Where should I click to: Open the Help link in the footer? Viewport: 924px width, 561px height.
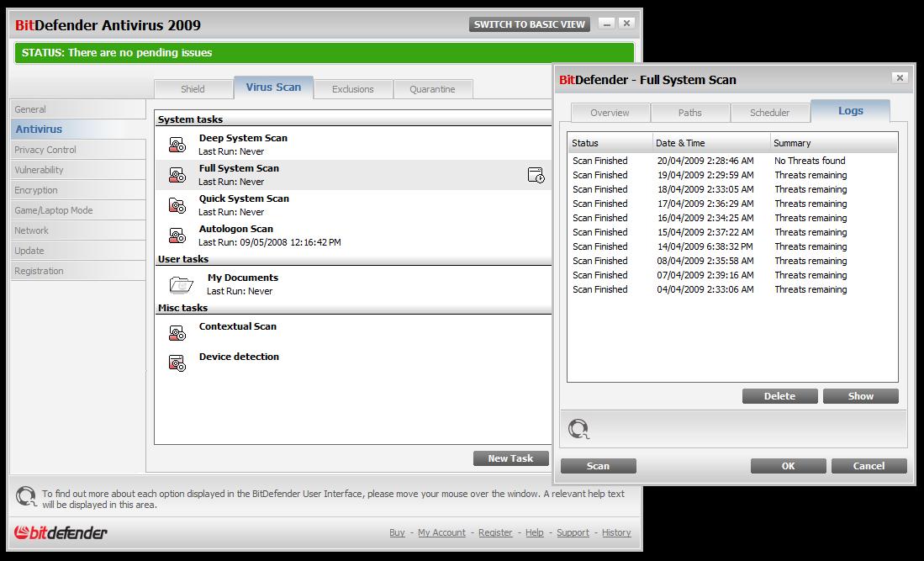pos(535,532)
